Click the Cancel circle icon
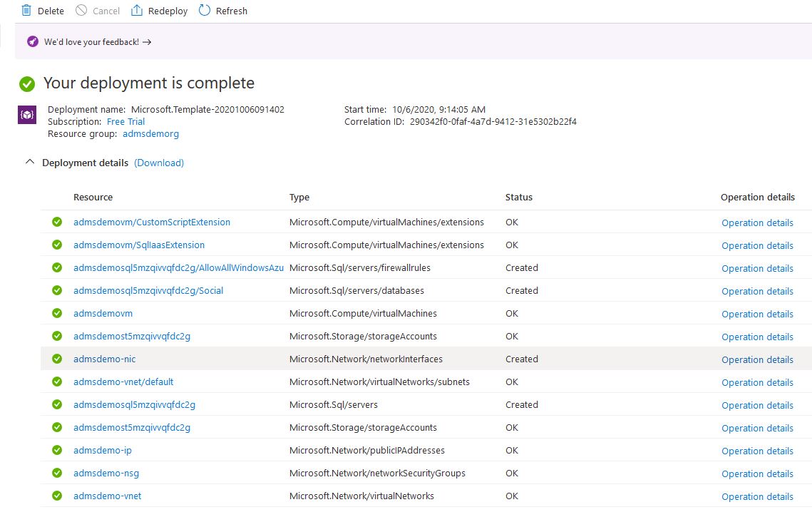Image resolution: width=812 pixels, height=522 pixels. [x=81, y=11]
